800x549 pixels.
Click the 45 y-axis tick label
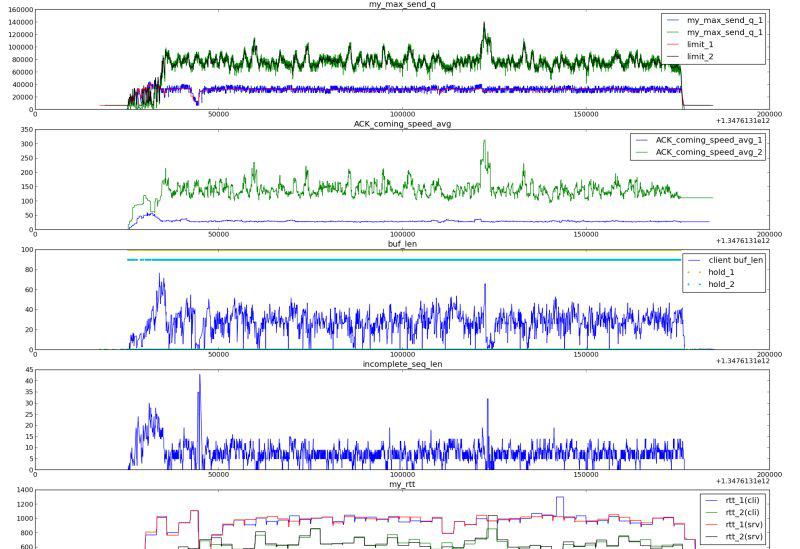tap(29, 370)
